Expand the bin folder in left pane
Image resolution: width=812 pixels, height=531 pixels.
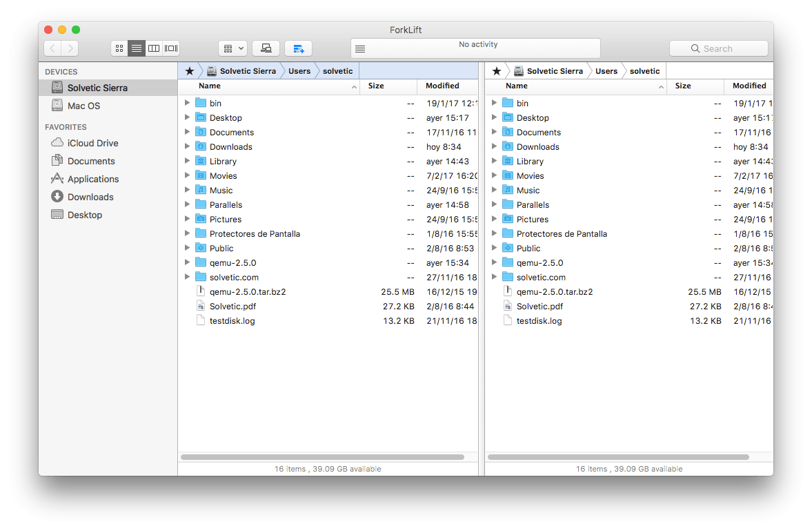click(x=187, y=103)
